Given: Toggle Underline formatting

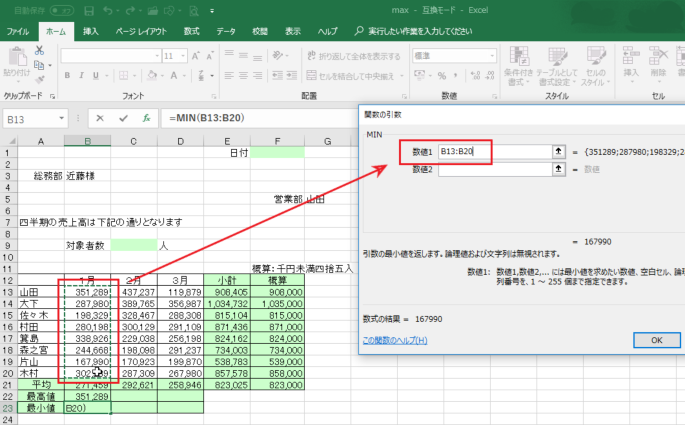Looking at the screenshot, I should 96,76.
